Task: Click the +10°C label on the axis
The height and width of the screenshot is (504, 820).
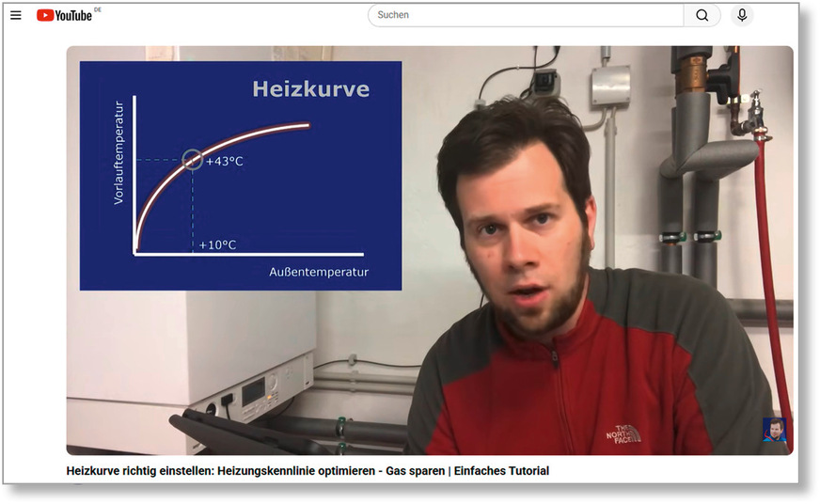Action: (x=217, y=245)
